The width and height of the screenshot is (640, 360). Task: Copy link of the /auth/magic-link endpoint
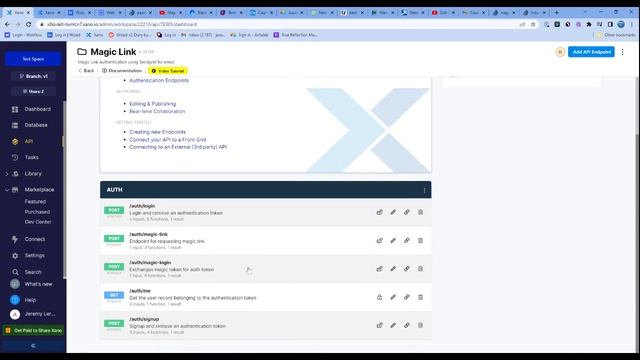(x=407, y=240)
